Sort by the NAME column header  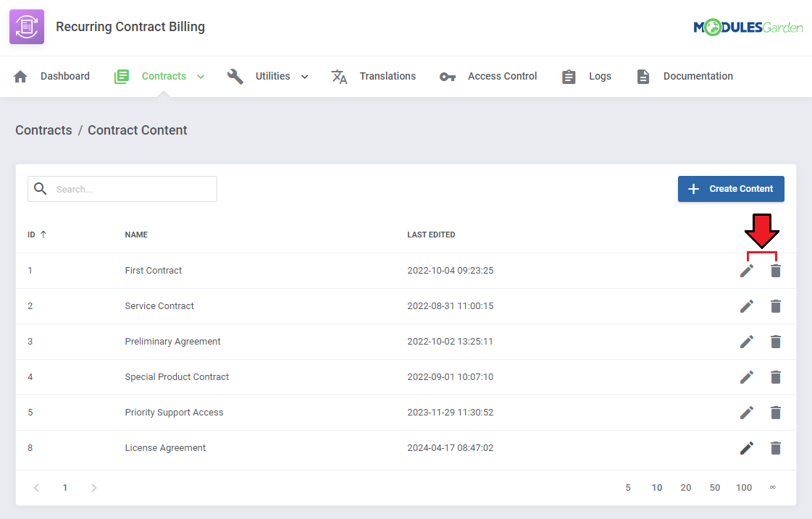point(136,235)
